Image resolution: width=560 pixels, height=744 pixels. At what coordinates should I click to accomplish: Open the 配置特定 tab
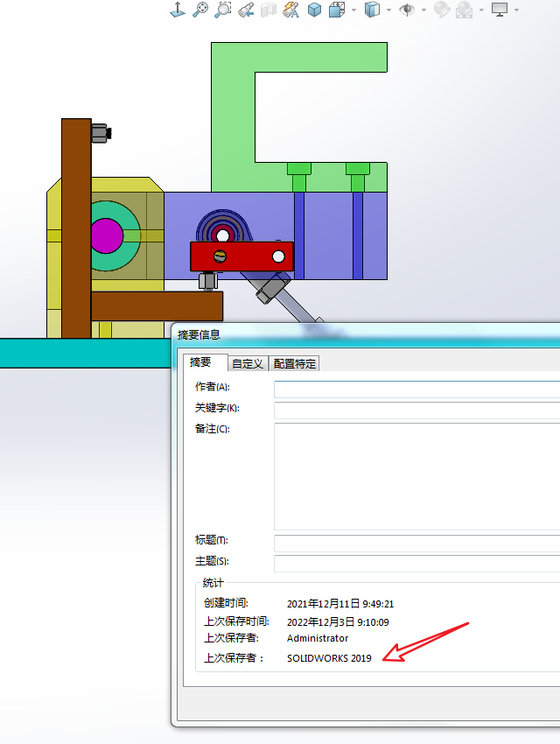295,364
